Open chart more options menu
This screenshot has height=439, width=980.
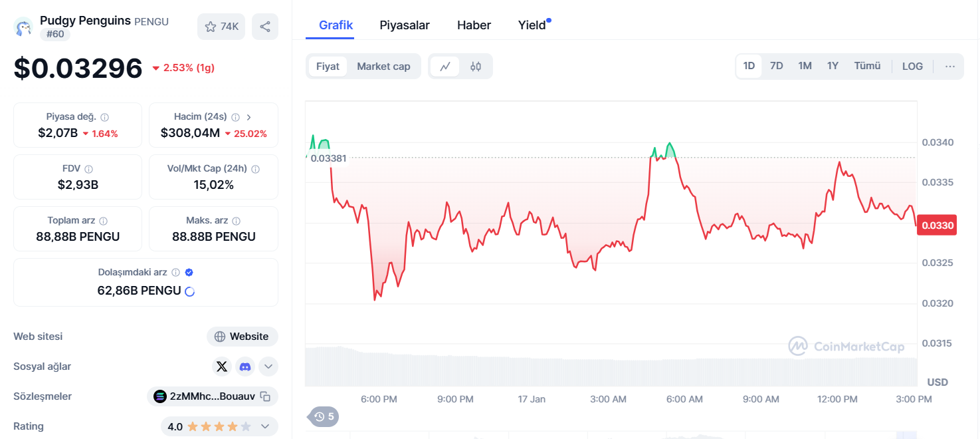pyautogui.click(x=950, y=66)
